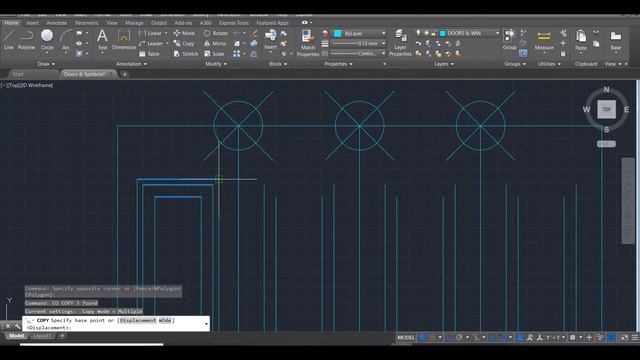Toggle clean screen icon in status bar
The width and height of the screenshot is (640, 360).
(624, 337)
